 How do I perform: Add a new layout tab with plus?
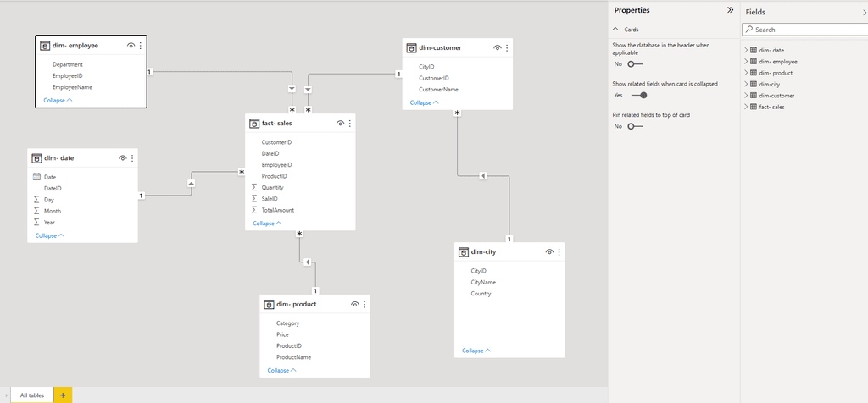click(63, 395)
